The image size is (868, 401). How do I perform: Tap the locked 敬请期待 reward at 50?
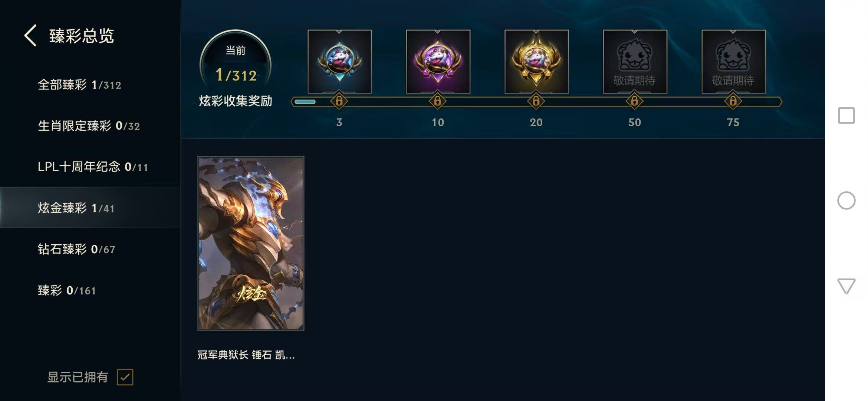[x=635, y=62]
